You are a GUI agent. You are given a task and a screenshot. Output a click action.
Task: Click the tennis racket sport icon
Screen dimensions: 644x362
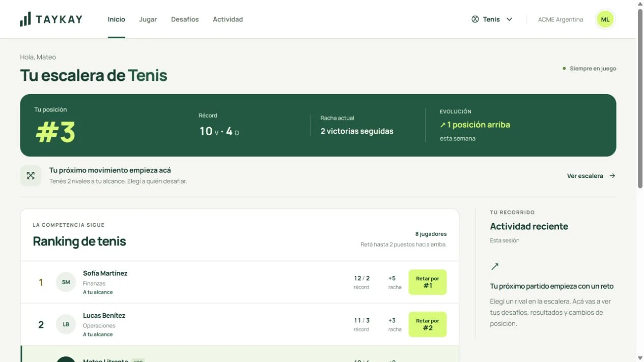475,19
